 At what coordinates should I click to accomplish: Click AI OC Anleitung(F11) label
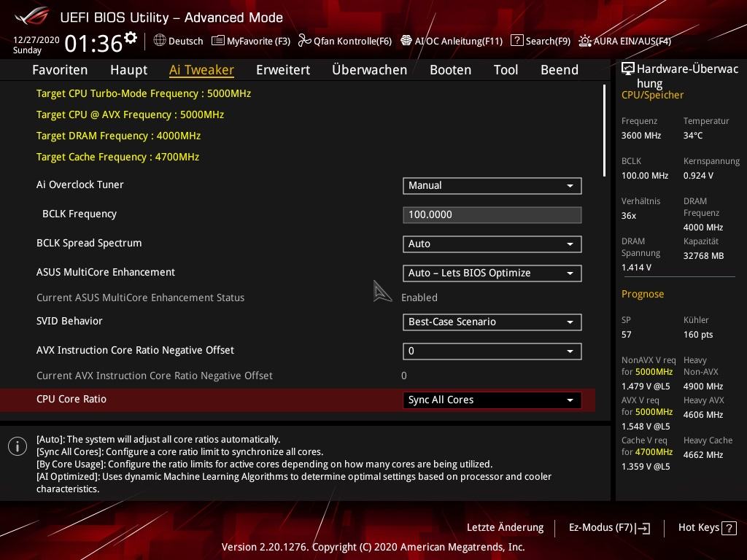click(x=458, y=41)
